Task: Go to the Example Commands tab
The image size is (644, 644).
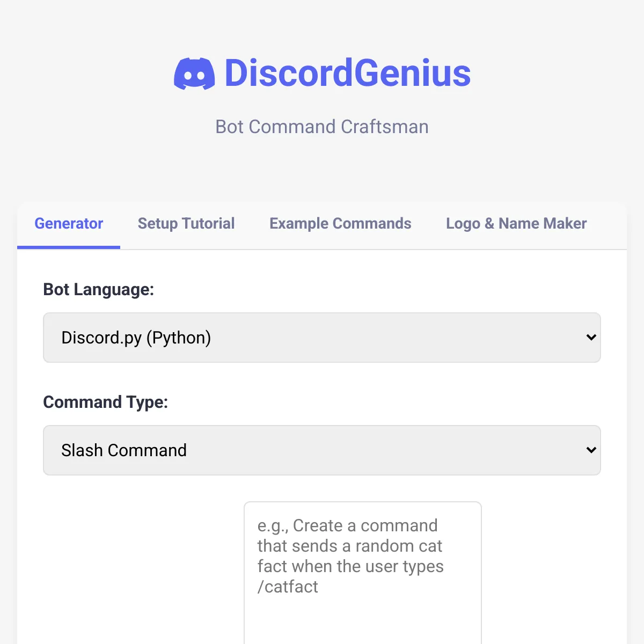Action: (x=340, y=223)
